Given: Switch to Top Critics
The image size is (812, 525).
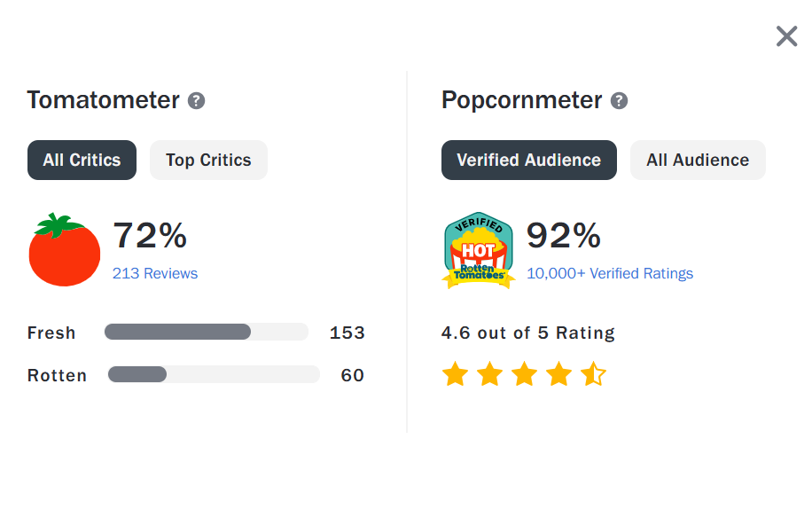Looking at the screenshot, I should click(208, 161).
